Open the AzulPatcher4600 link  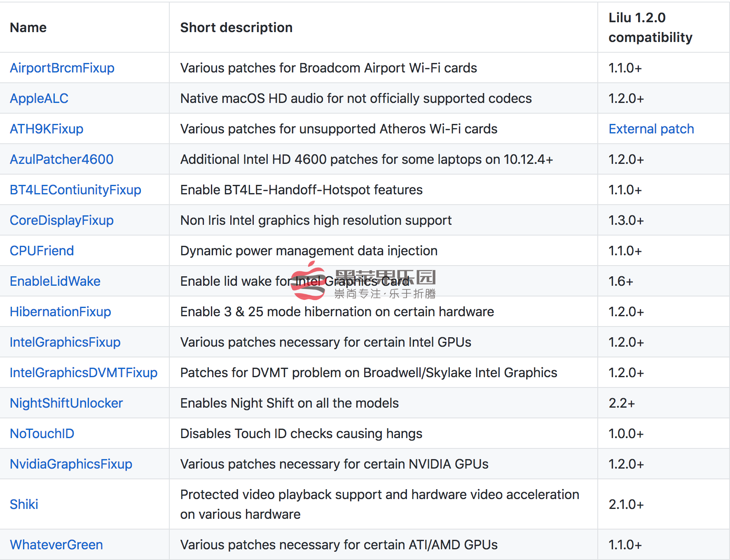click(x=62, y=159)
